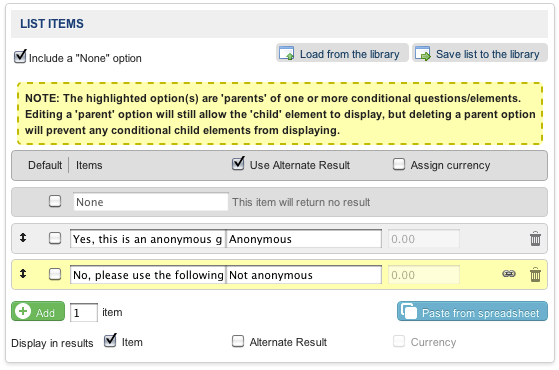Click the Load from the library icon
Screen dimensions: 559x370
click(286, 53)
